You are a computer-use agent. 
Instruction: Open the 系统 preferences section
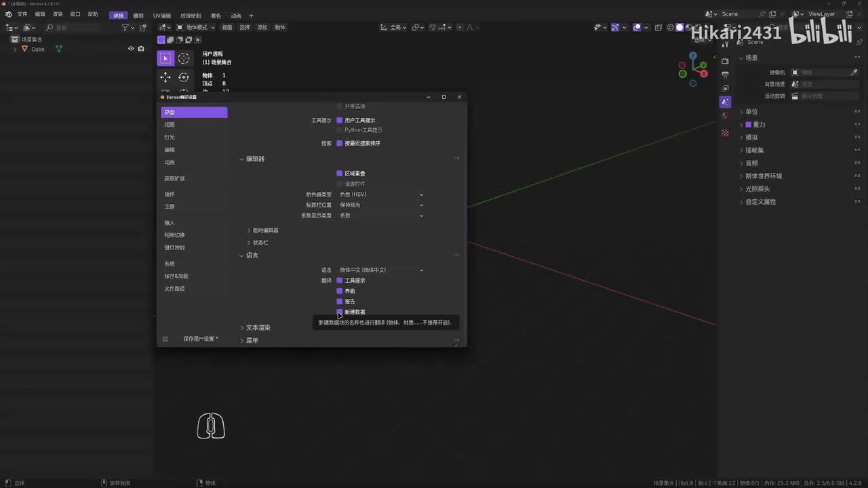click(194, 264)
